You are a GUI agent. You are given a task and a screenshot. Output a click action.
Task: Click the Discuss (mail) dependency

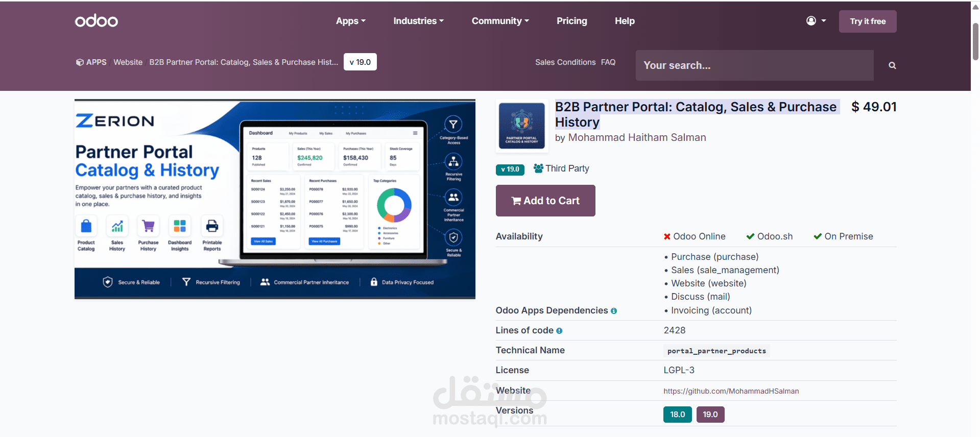click(700, 297)
